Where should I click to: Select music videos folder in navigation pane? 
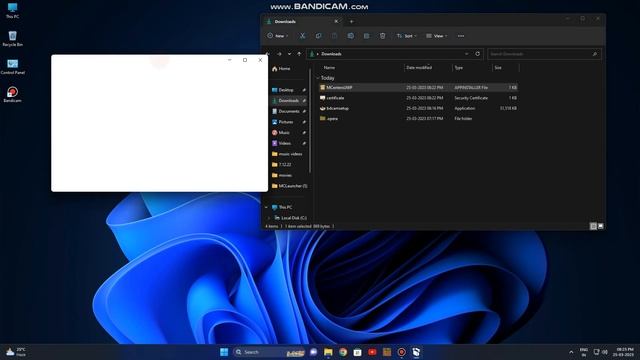coord(289,154)
